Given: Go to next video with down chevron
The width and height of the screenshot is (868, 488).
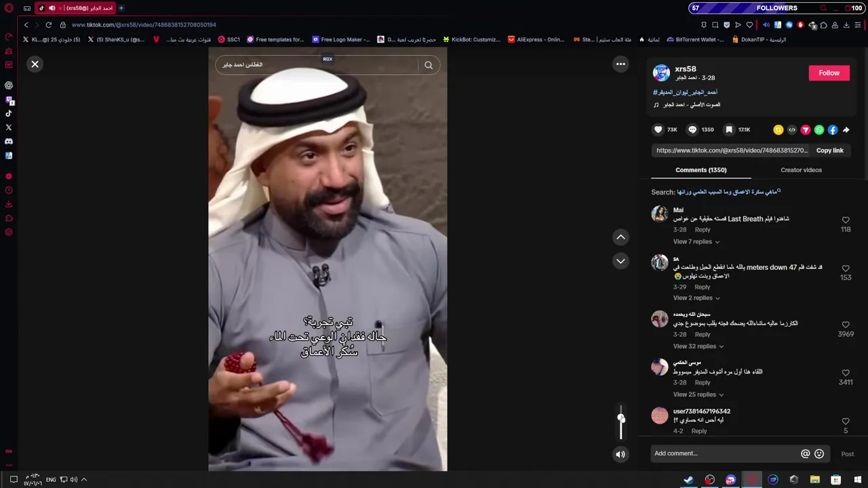Looking at the screenshot, I should (620, 261).
